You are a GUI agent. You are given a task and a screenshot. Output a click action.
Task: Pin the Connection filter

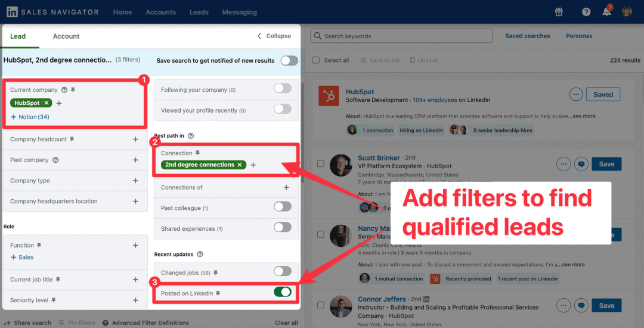click(197, 153)
